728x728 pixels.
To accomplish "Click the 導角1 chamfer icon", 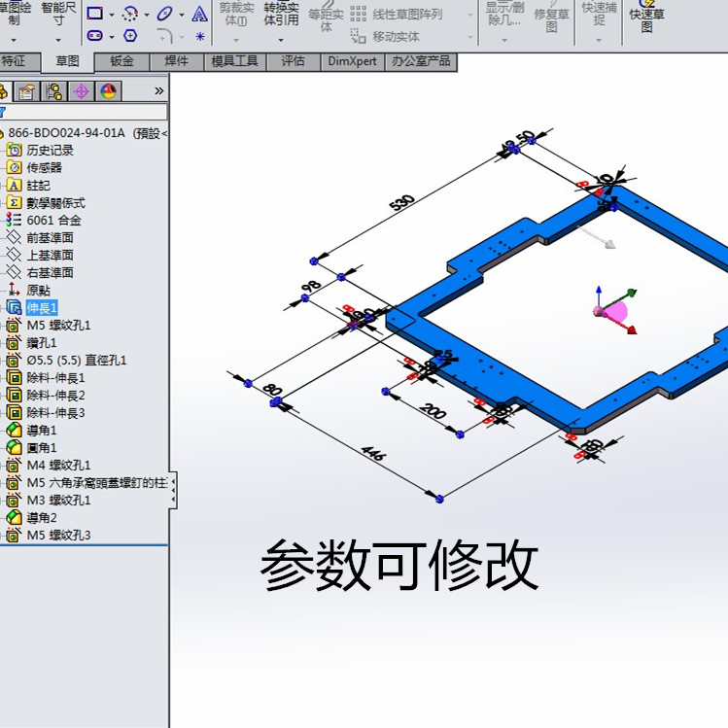I will [x=14, y=430].
